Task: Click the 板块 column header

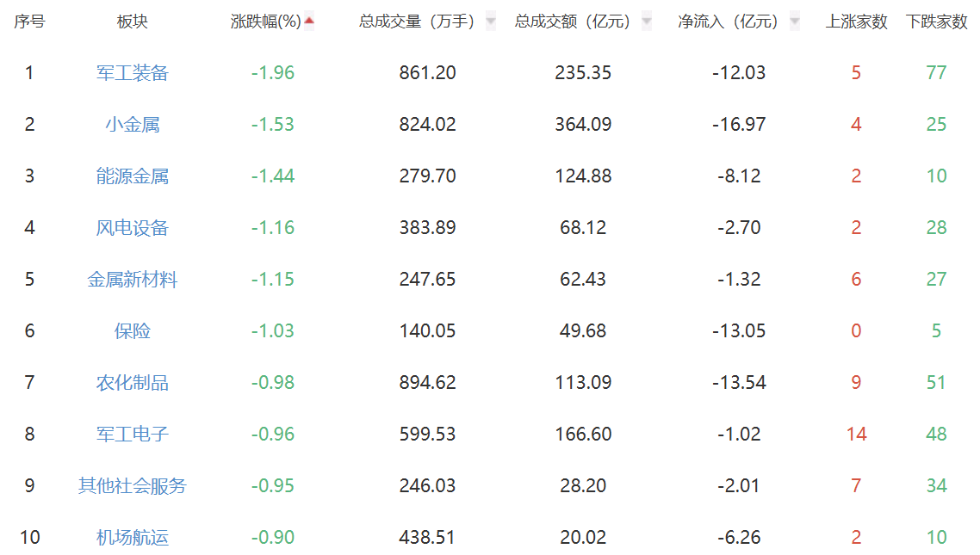Action: point(133,22)
